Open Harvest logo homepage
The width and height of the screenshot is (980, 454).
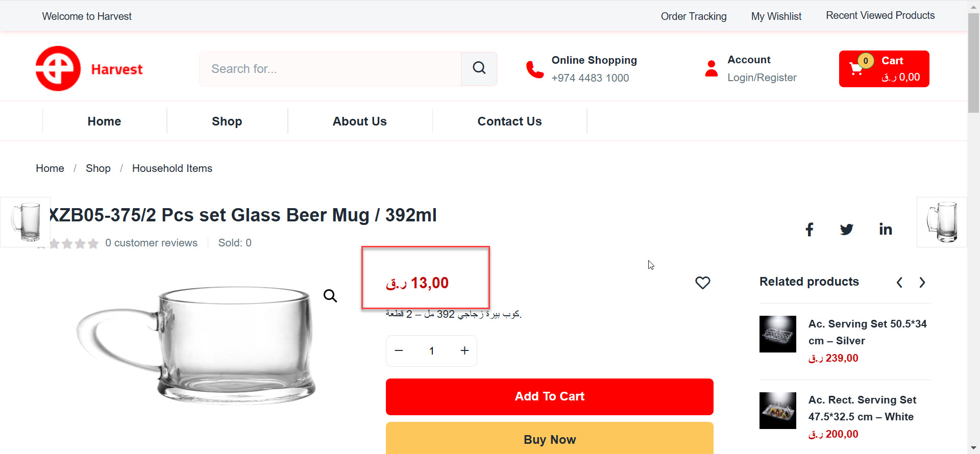tap(89, 69)
